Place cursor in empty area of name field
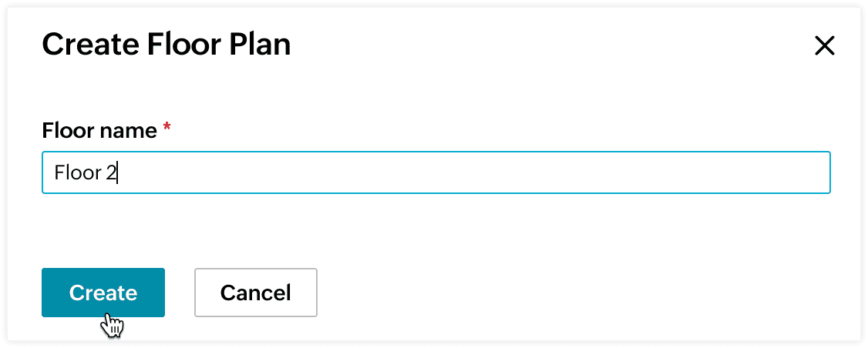Image resolution: width=868 pixels, height=348 pixels. (x=463, y=172)
